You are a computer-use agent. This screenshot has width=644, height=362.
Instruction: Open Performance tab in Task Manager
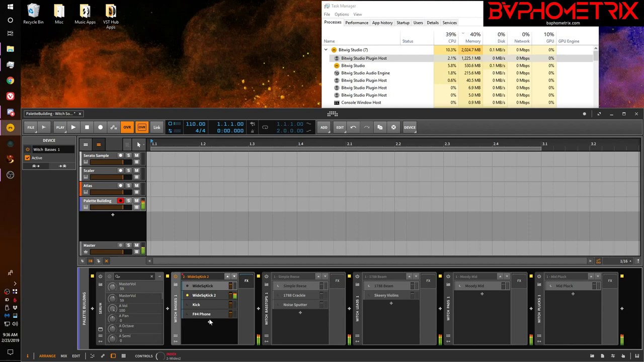(357, 23)
